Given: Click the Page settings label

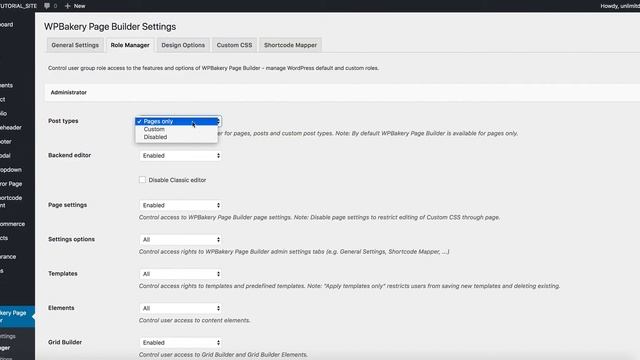Looking at the screenshot, I should 67,204.
